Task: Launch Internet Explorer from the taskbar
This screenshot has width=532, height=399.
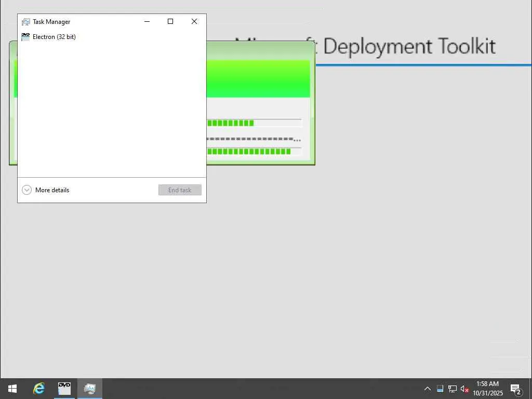Action: 38,389
